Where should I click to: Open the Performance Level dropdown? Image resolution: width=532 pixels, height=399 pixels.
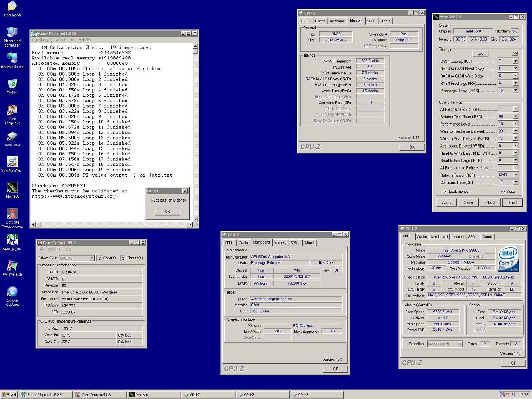[x=515, y=123]
